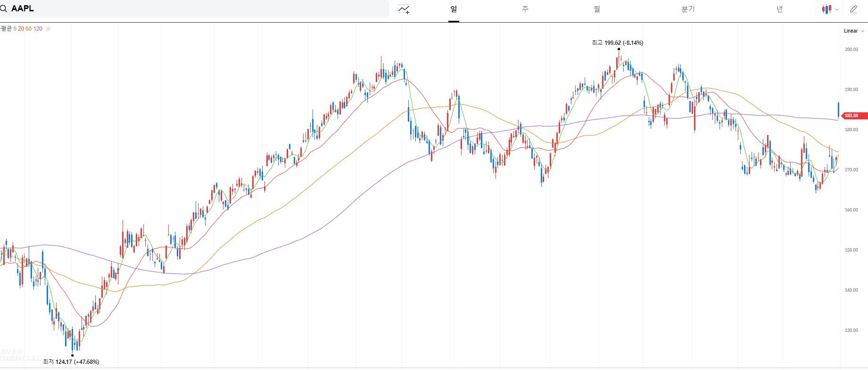Click the 170.00 price axis label

(x=851, y=170)
